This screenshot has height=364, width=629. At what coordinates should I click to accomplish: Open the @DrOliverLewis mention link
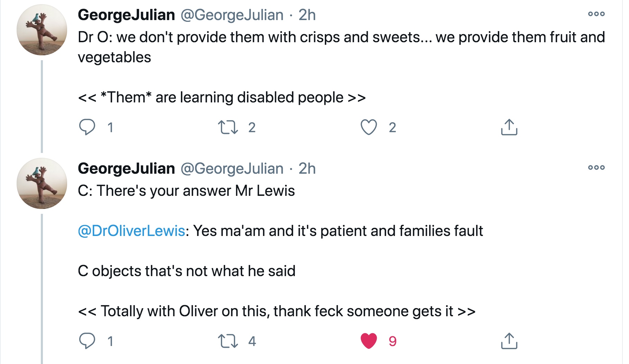pyautogui.click(x=131, y=231)
